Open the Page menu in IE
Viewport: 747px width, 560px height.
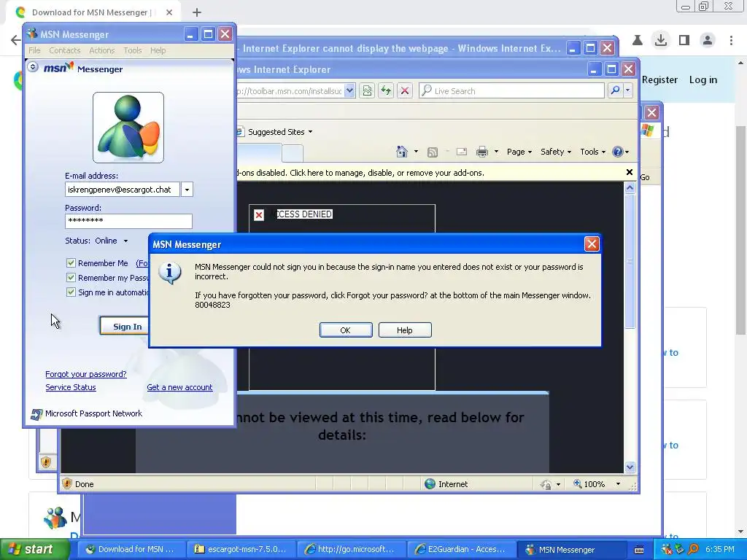519,152
